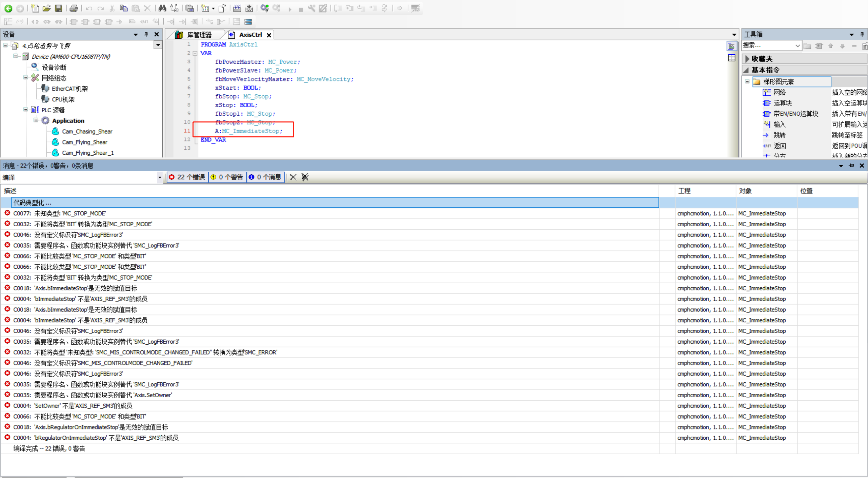Click the Print icon in toolbar

tap(74, 8)
